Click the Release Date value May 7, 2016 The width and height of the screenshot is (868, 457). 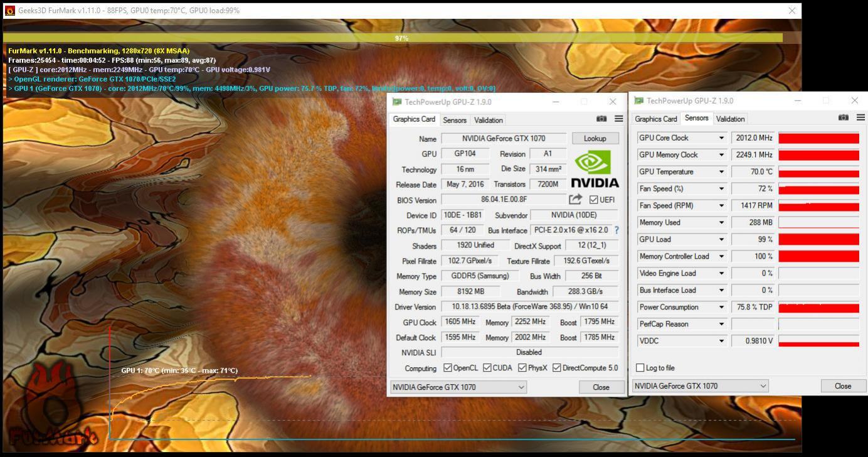click(465, 185)
